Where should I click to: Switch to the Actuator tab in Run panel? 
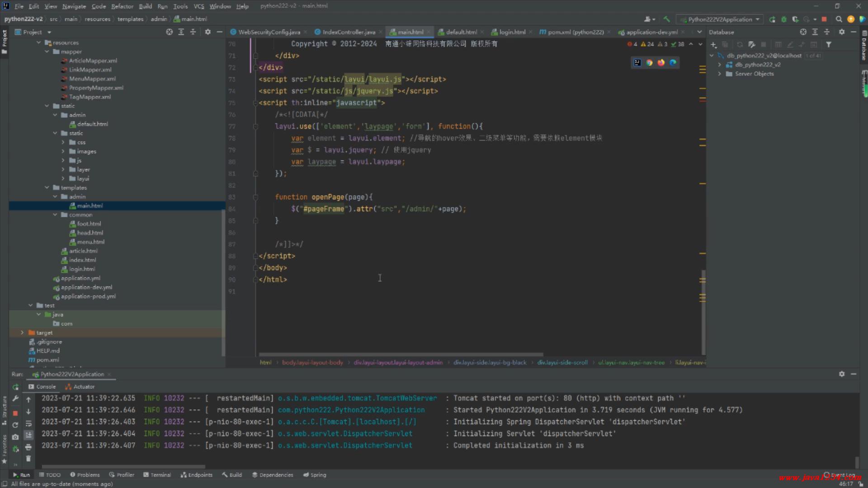pos(80,387)
